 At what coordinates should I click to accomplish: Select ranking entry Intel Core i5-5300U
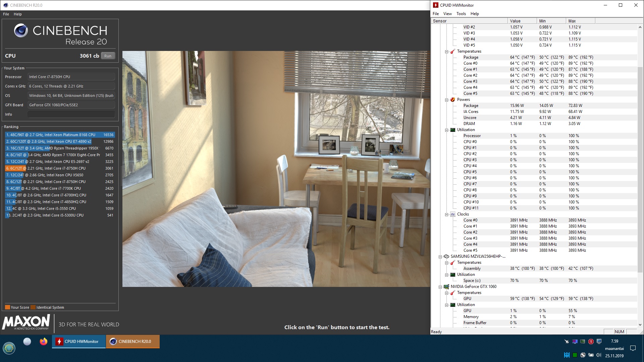click(60, 215)
